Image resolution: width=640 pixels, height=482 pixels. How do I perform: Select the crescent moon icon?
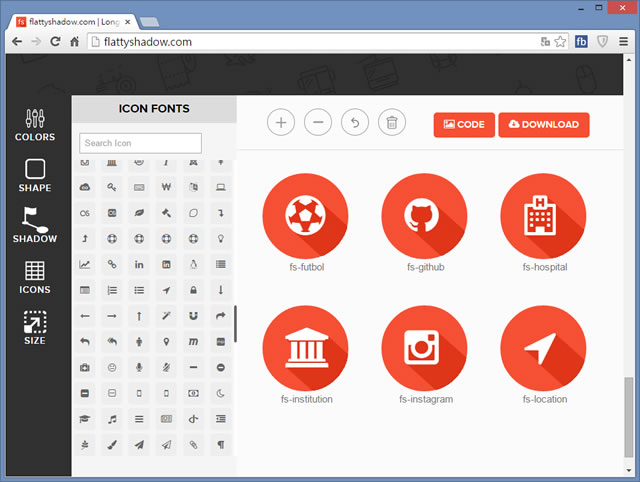click(220, 393)
